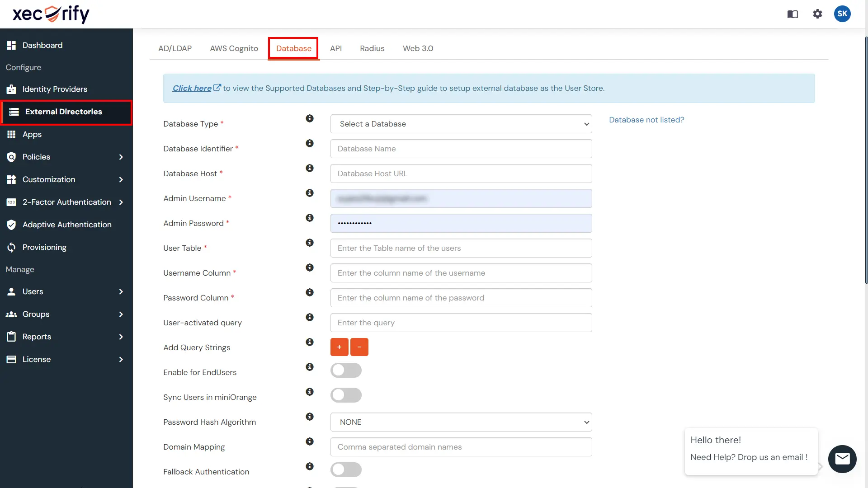This screenshot has width=868, height=488.
Task: Click the page vertical scrollbar
Action: point(866,160)
